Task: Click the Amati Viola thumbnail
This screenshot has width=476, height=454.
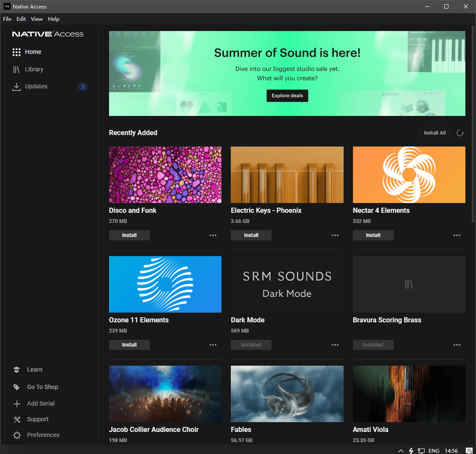Action: click(x=409, y=394)
